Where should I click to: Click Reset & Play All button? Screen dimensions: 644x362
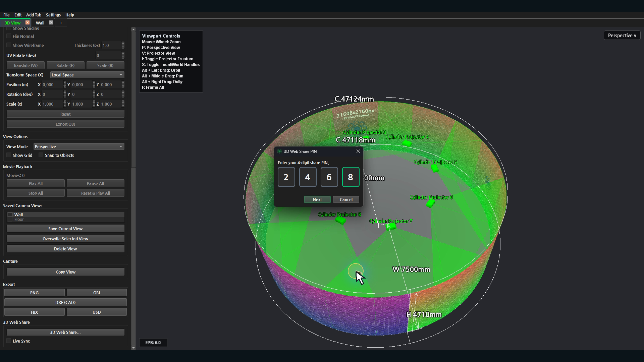[95, 193]
